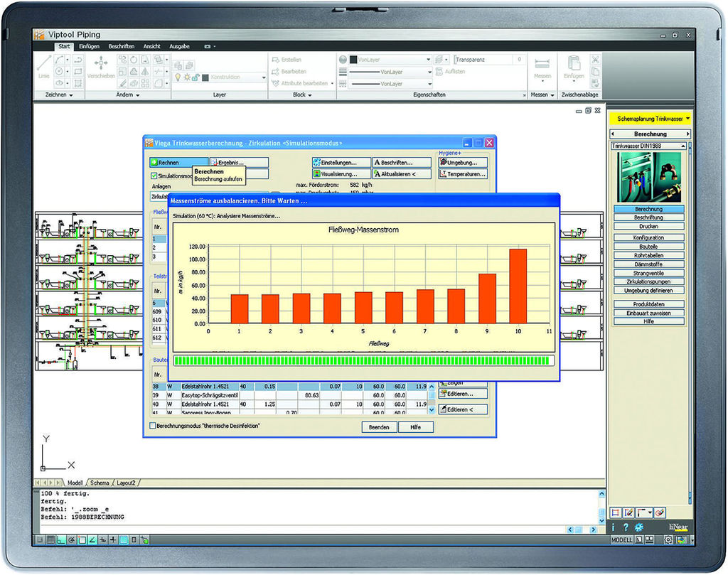The height and width of the screenshot is (575, 728).
Task: Click the cut scissors icon in Zwischenablage
Action: [595, 60]
